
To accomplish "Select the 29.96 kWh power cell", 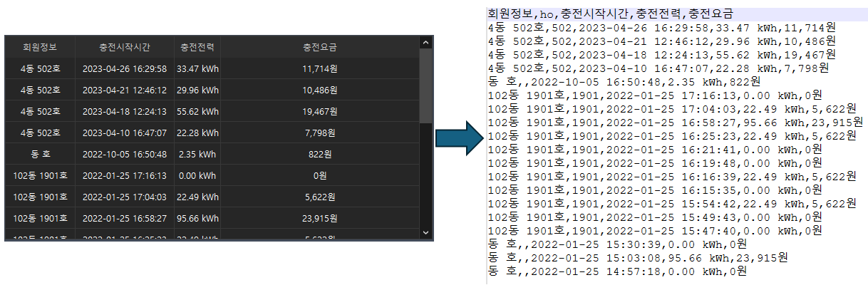I will 197,90.
